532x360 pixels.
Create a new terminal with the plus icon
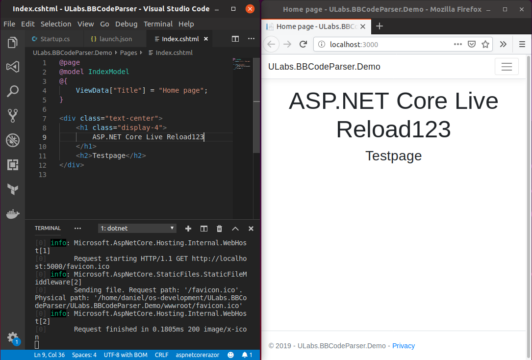188,229
